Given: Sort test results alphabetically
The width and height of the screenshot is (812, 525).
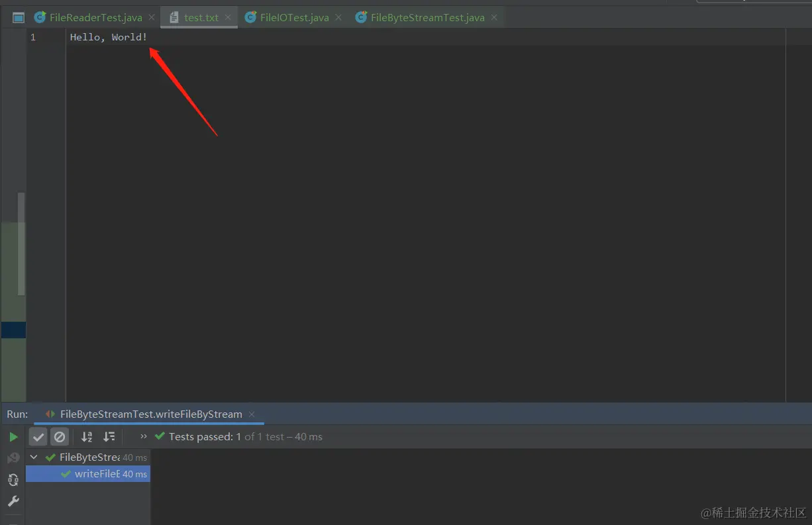Looking at the screenshot, I should tap(87, 437).
